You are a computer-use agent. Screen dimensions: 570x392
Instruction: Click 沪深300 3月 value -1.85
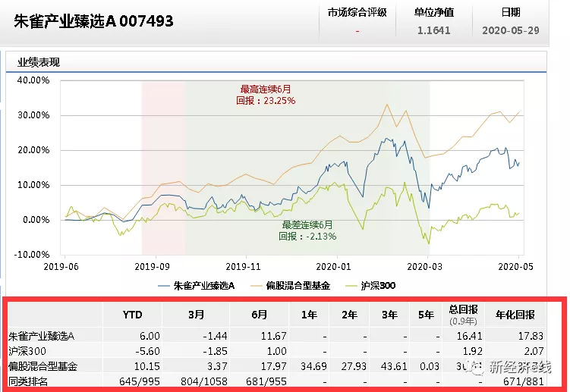click(216, 351)
